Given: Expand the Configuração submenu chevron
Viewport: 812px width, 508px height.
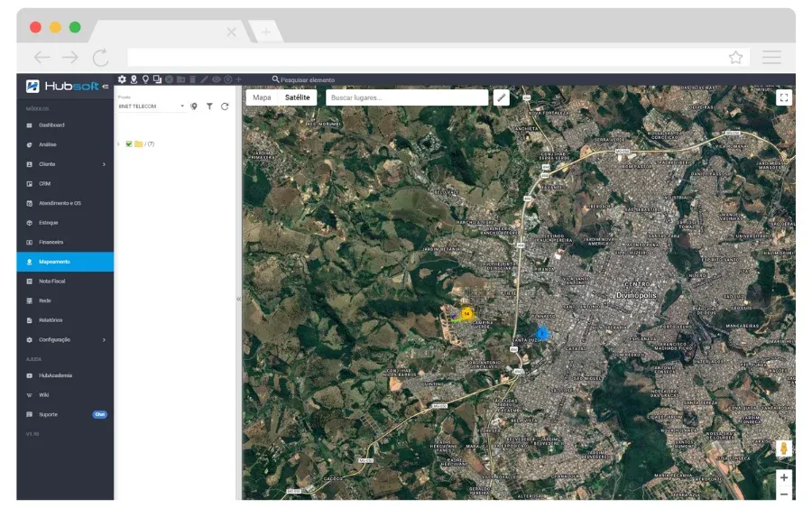Looking at the screenshot, I should pyautogui.click(x=104, y=339).
